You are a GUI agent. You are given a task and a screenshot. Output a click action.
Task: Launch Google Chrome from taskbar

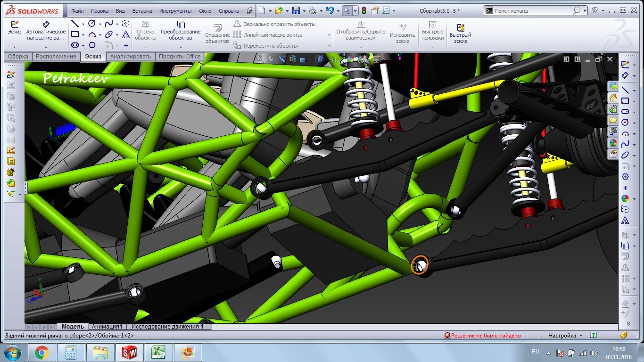(42, 352)
